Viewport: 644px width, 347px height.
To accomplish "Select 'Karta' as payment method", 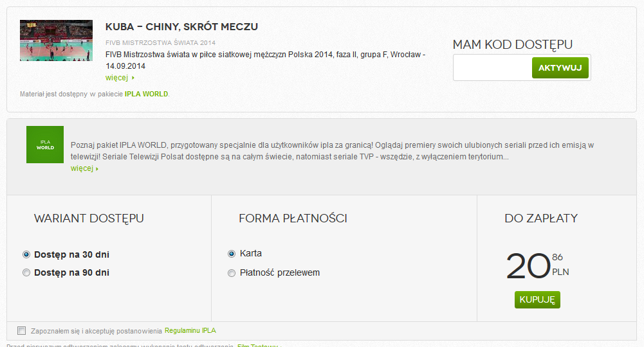I will pyautogui.click(x=232, y=254).
